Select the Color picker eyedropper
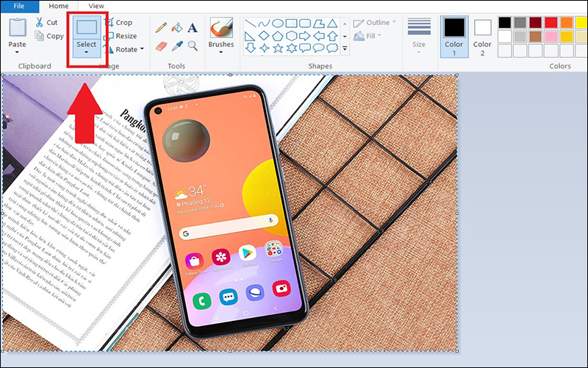 [x=176, y=46]
